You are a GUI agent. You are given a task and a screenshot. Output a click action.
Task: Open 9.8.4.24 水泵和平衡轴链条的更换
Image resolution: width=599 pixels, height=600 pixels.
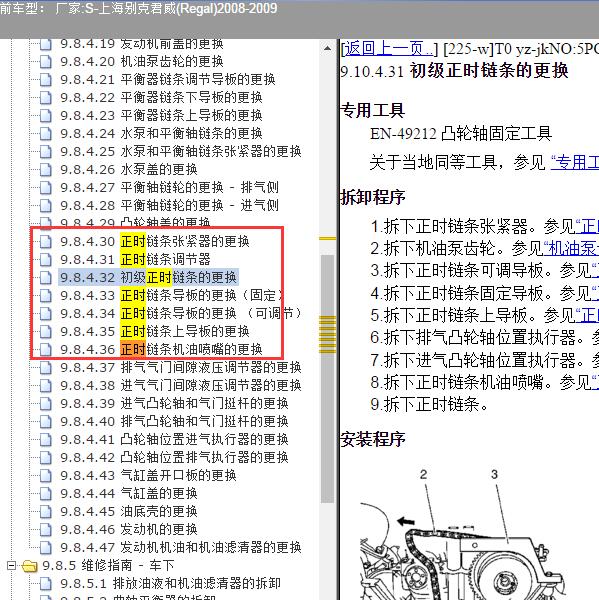point(161,134)
